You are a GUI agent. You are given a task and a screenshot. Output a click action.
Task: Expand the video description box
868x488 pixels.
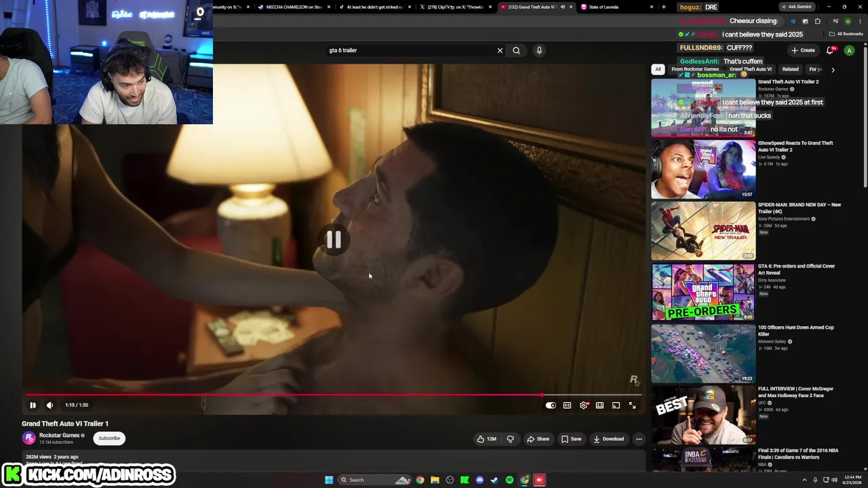334,460
